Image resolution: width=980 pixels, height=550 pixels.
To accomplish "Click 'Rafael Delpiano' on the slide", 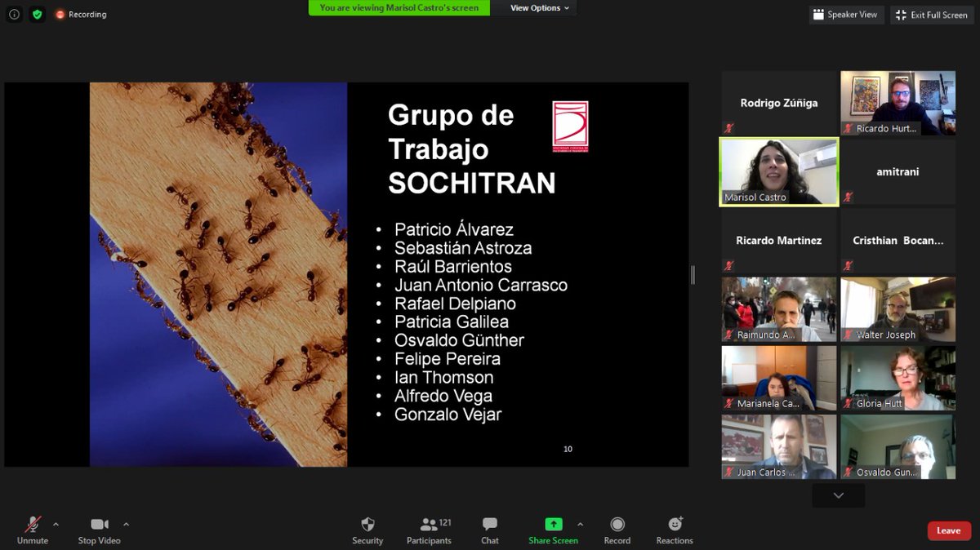I will (455, 304).
